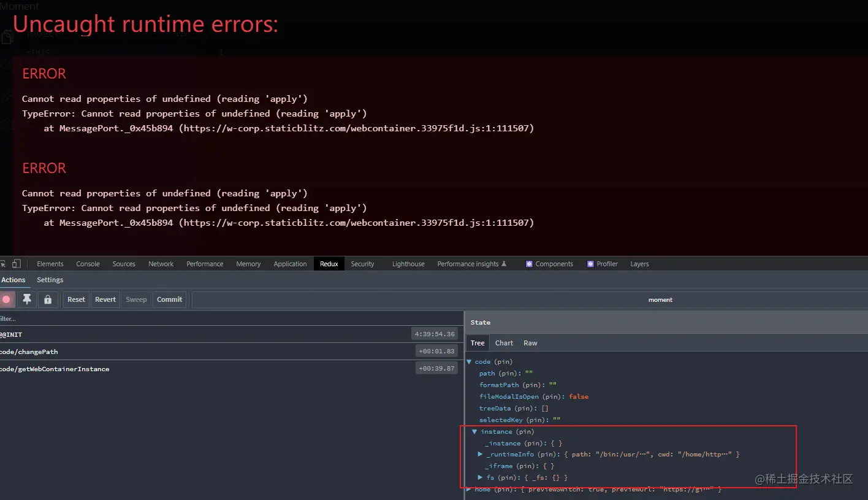Click the Commit button
The height and width of the screenshot is (500, 868).
click(169, 299)
